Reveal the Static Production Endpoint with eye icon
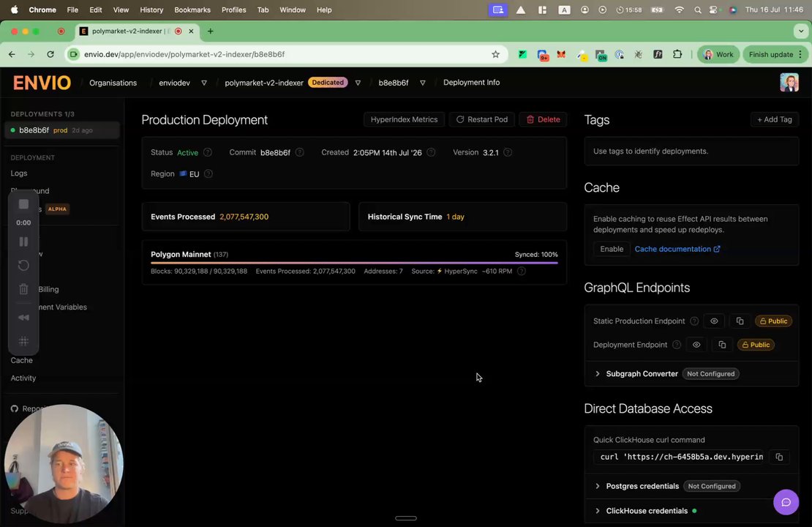The height and width of the screenshot is (527, 812). click(x=713, y=321)
